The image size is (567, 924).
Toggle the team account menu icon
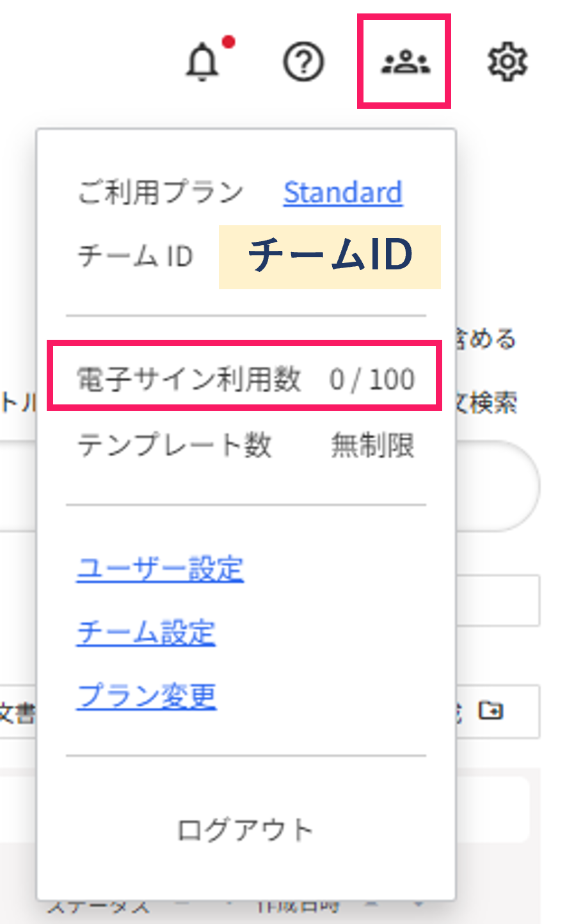point(405,63)
